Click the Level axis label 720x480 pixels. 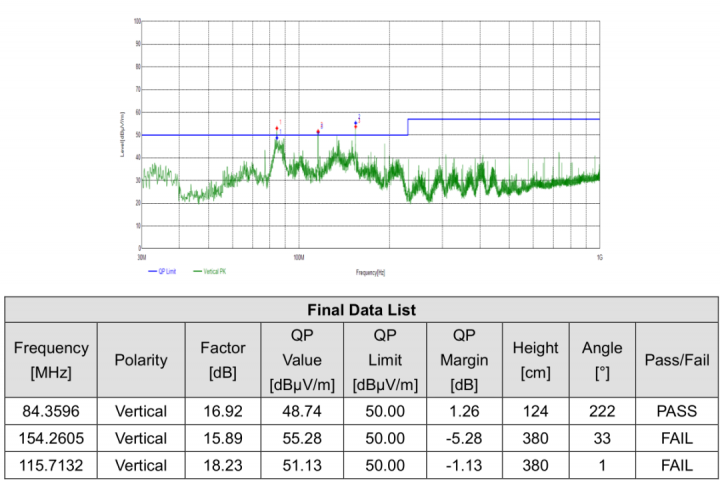click(121, 134)
